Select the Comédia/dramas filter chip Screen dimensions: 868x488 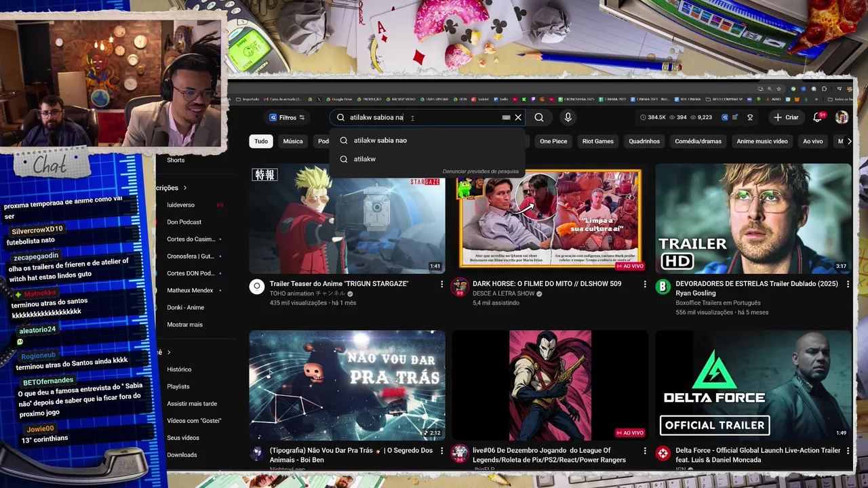pos(698,141)
